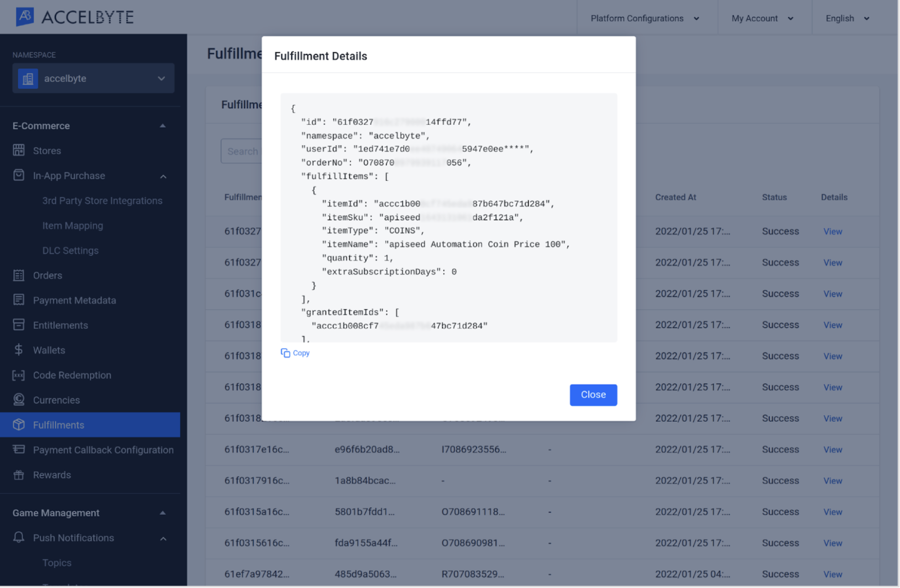Click the Close button on Fulfillment Details
900x588 pixels.
[x=593, y=395]
